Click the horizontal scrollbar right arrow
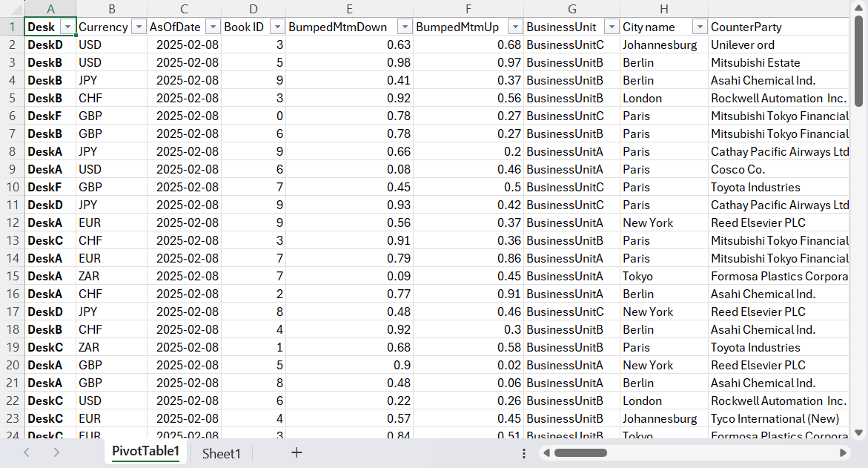Viewport: 868px width, 468px height. tap(843, 452)
